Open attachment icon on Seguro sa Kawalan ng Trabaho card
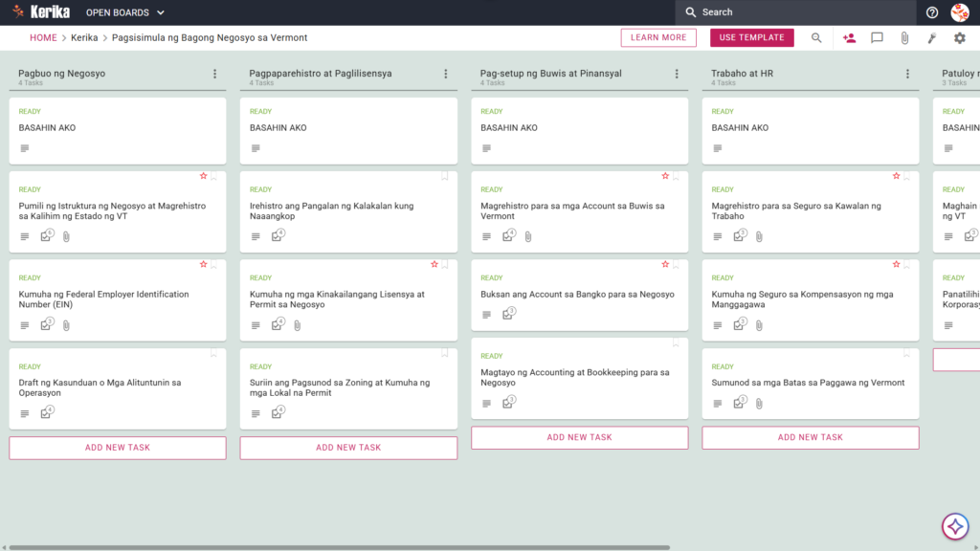The width and height of the screenshot is (980, 551). [759, 237]
